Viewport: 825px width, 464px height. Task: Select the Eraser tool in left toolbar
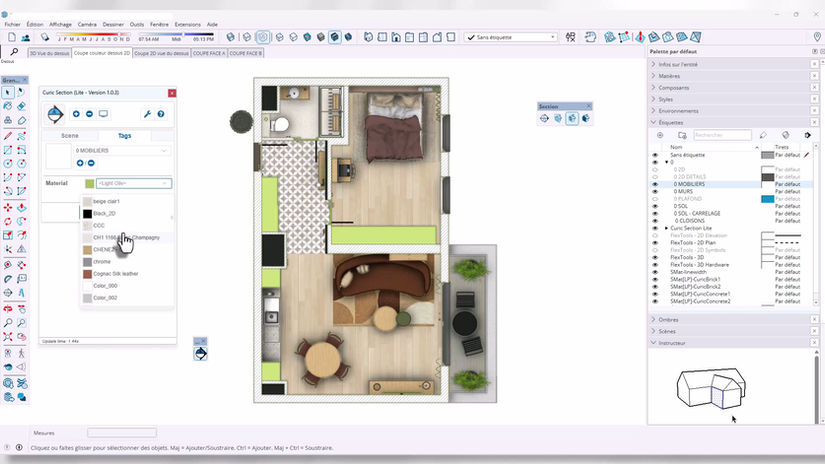click(22, 106)
